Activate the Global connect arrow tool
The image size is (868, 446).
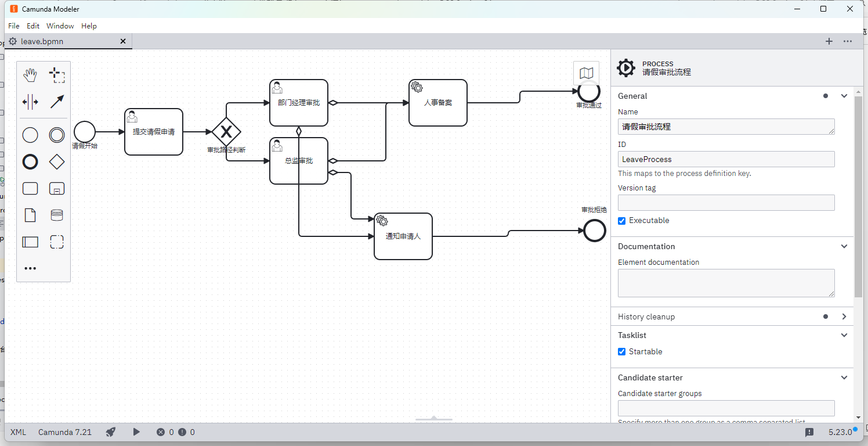[57, 102]
